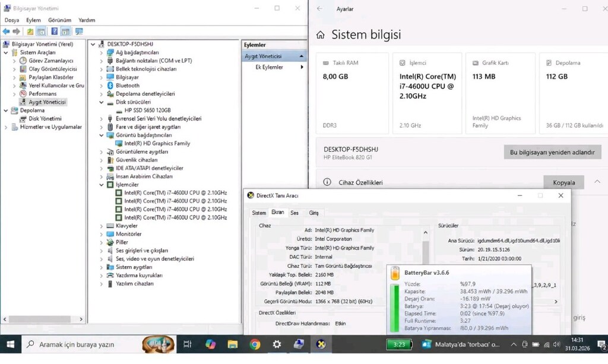The image size is (608, 364).
Task: Click the up-one-level folder toolbar icon
Action: (x=30, y=31)
